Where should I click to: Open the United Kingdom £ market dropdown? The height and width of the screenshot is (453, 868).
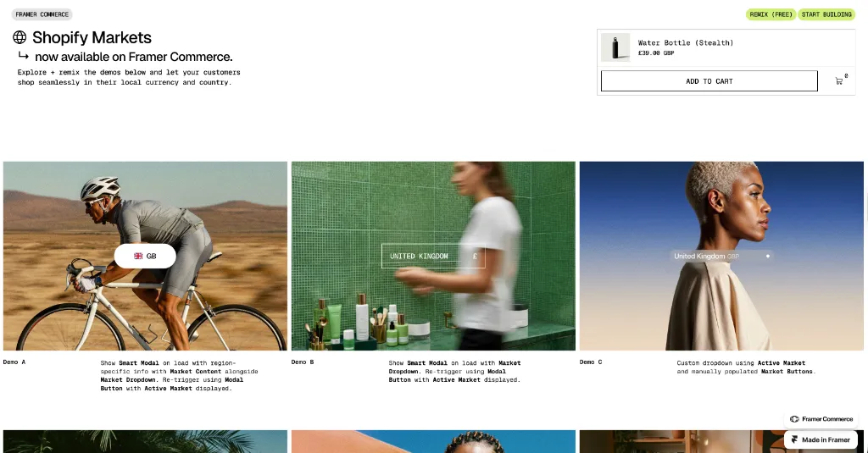point(433,256)
